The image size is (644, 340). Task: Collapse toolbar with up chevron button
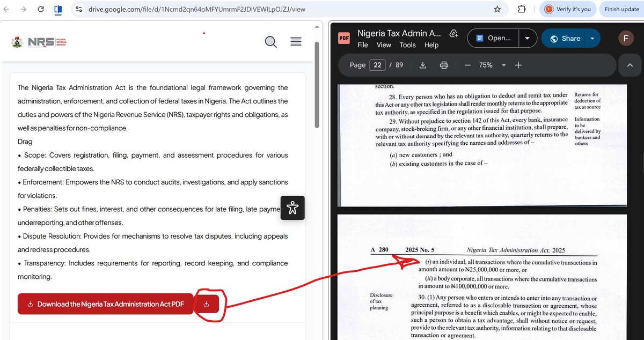pyautogui.click(x=630, y=65)
